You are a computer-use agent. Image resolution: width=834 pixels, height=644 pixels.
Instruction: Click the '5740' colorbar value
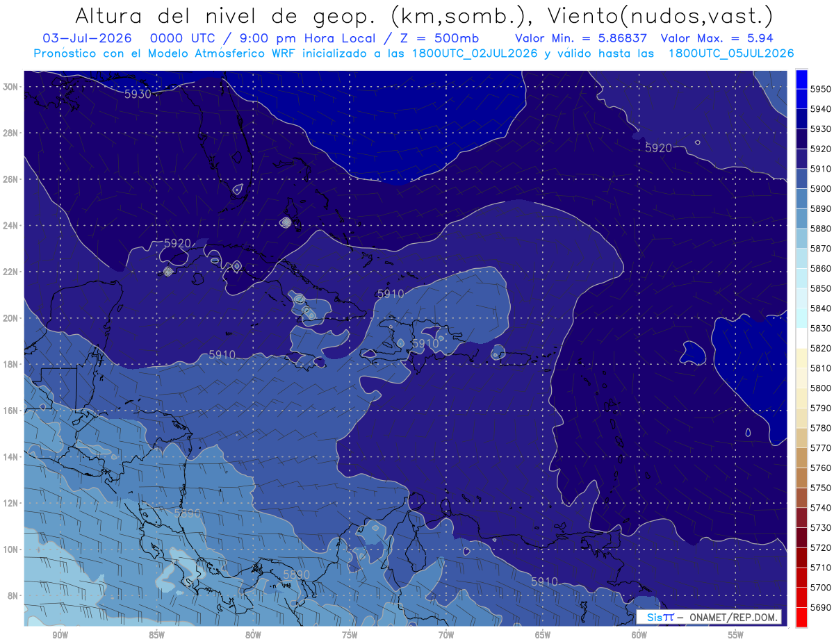pyautogui.click(x=820, y=508)
